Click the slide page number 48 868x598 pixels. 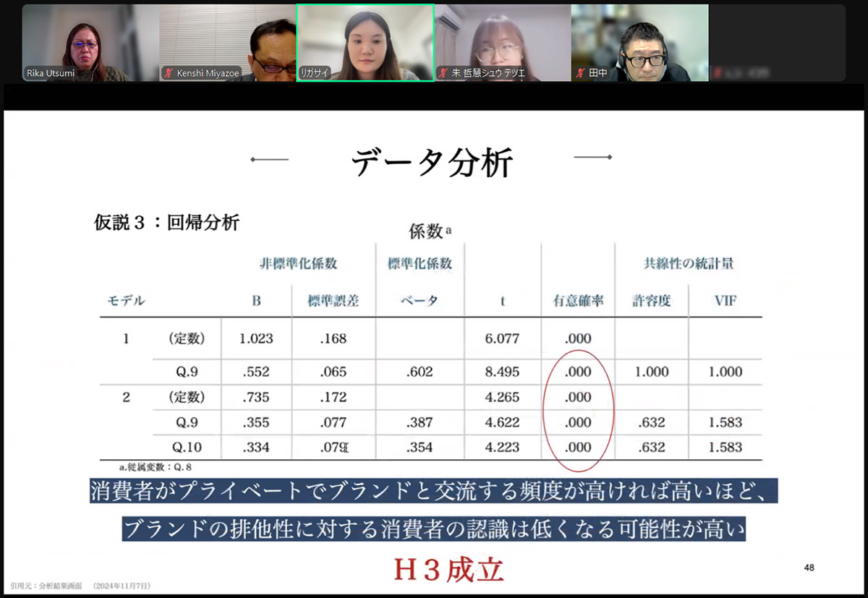809,568
